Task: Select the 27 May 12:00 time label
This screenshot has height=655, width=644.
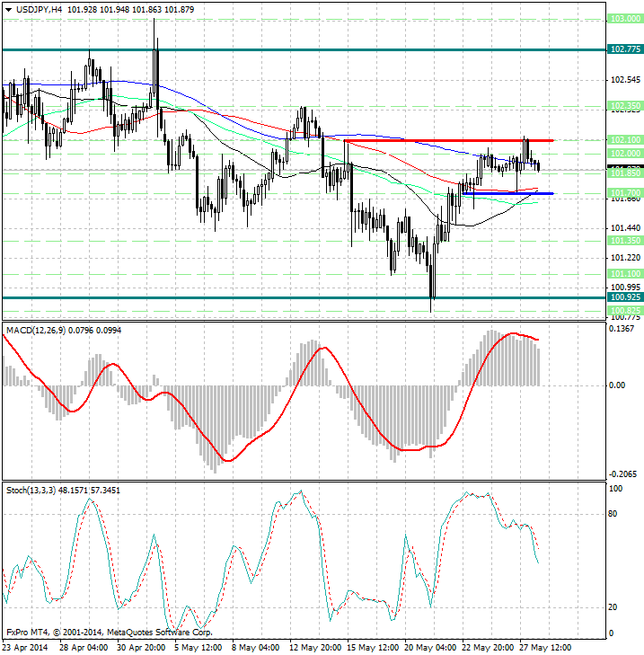Action: tap(545, 648)
